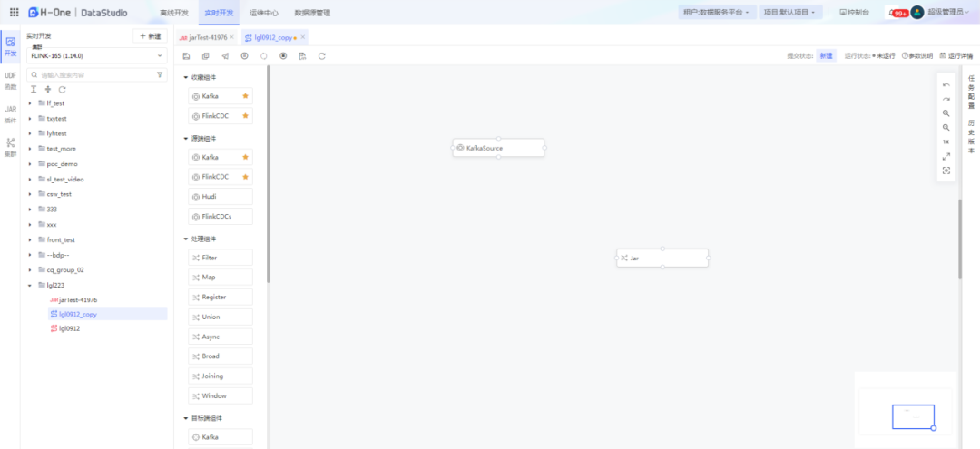Switch to the jarTest-41976 tab

205,37
